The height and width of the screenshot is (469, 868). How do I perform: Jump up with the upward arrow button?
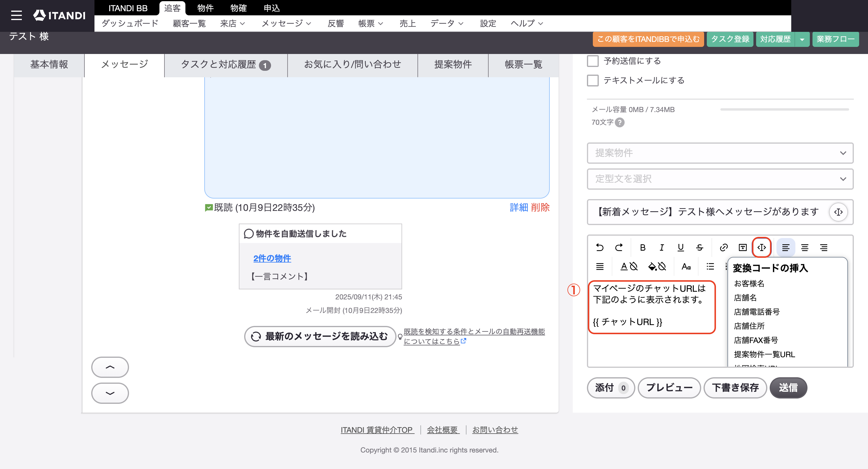(110, 367)
